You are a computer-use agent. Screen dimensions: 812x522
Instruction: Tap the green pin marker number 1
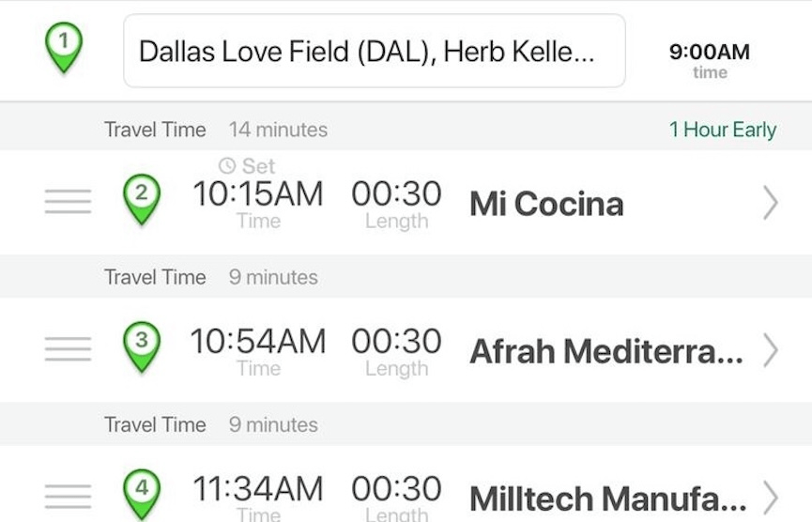(64, 48)
